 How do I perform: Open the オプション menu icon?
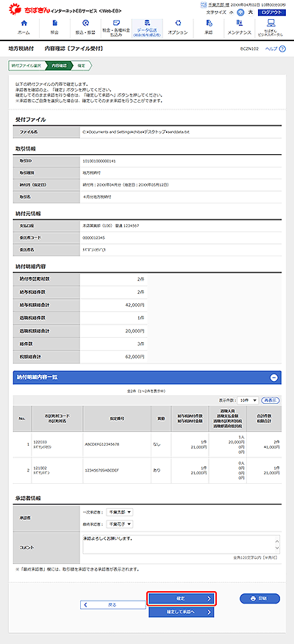pyautogui.click(x=178, y=28)
